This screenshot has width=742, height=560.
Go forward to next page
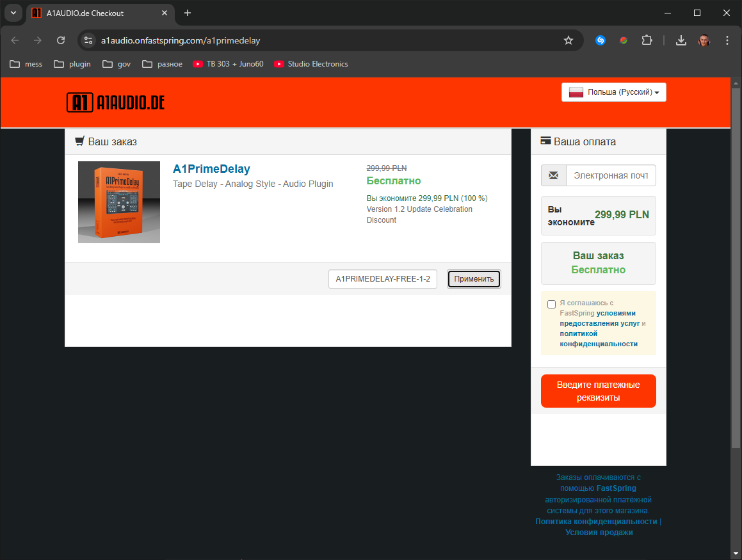37,40
